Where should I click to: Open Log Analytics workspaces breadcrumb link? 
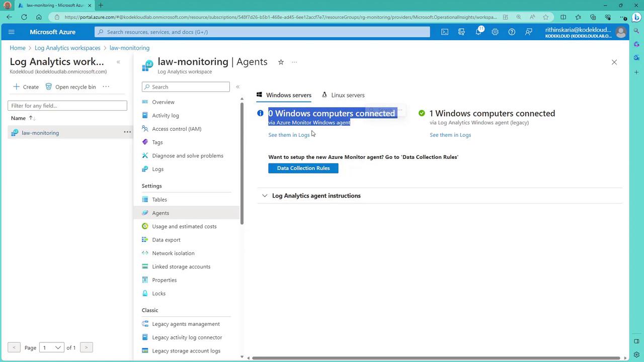(67, 48)
